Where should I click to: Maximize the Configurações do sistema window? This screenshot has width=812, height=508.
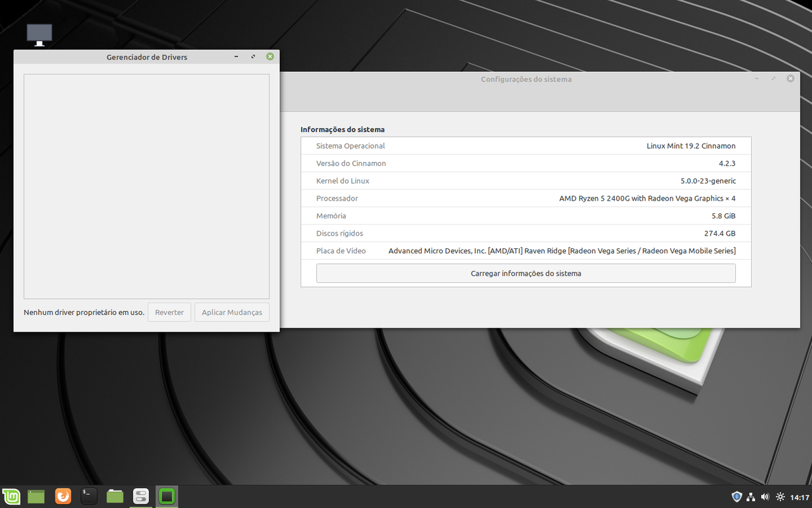(x=773, y=79)
